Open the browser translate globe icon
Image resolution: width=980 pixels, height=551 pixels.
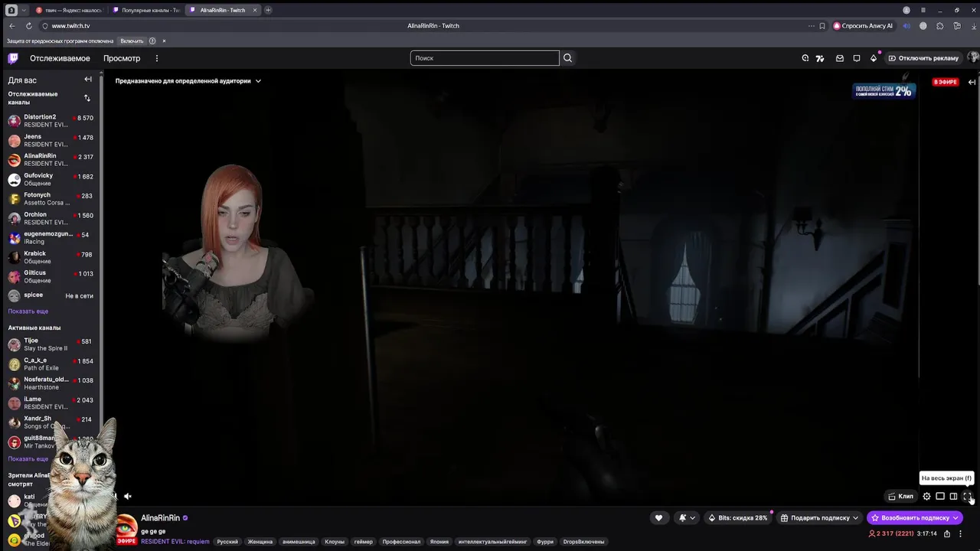(923, 25)
